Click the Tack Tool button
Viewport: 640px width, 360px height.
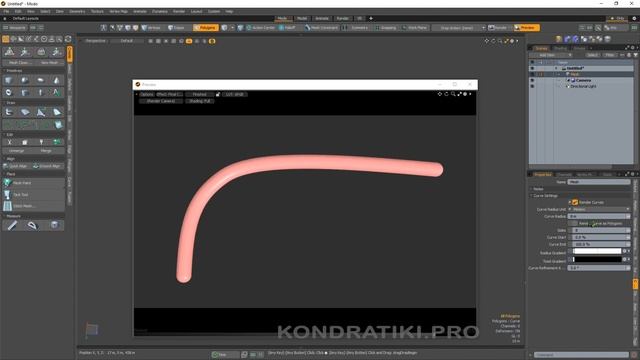[33, 195]
